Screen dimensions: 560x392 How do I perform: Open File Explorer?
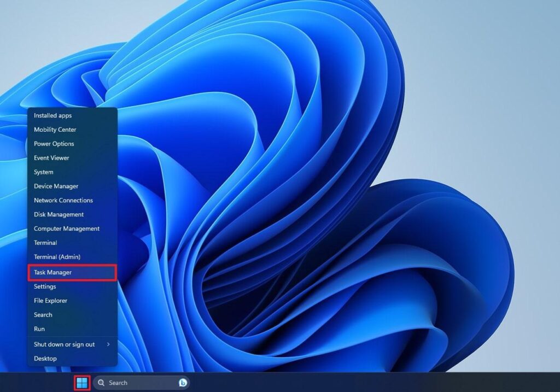73,301
